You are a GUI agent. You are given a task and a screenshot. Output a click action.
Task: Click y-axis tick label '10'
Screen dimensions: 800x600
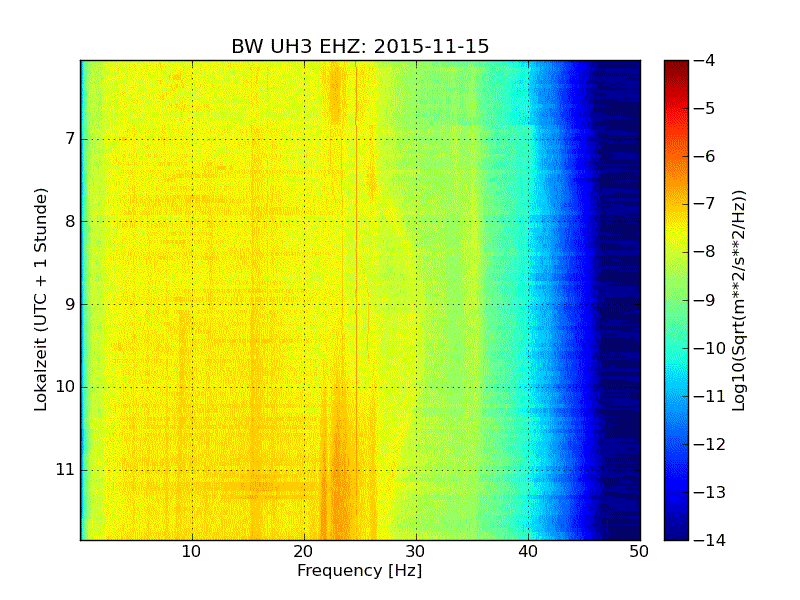[66, 387]
